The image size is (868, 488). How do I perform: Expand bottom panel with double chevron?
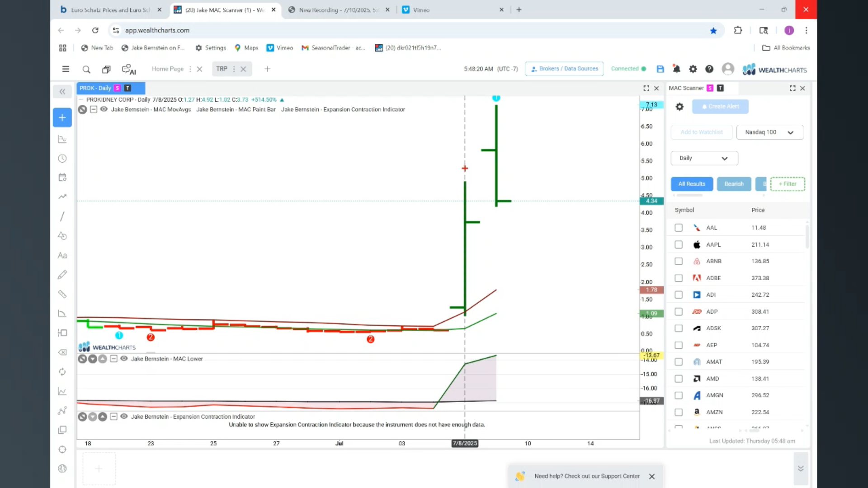tap(801, 469)
